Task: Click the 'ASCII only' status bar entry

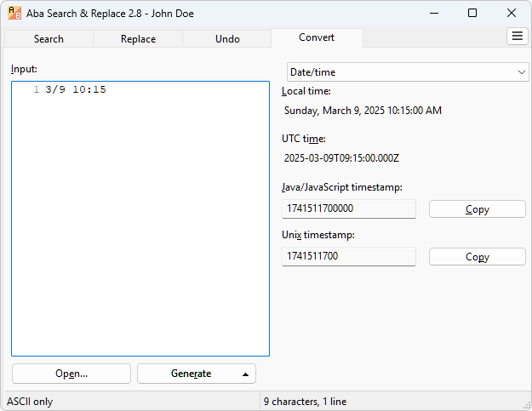Action: click(30, 402)
